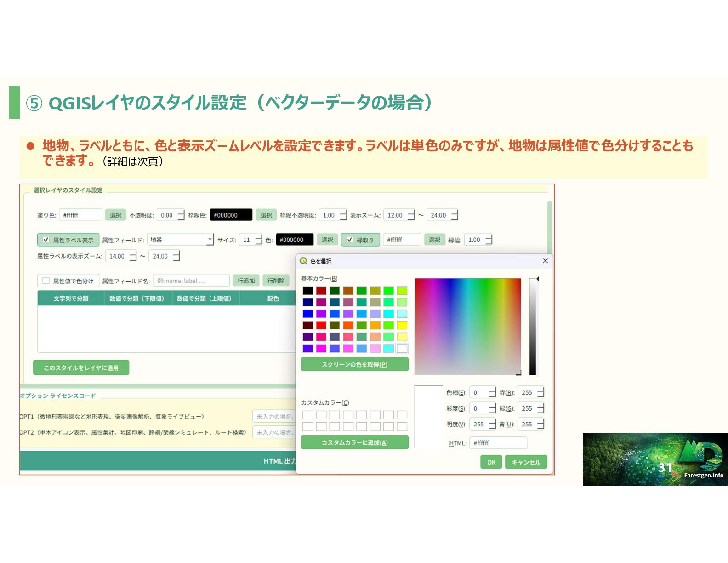Click the 青(U) blue spin box stepper
This screenshot has height=563, width=728.
tap(540, 424)
